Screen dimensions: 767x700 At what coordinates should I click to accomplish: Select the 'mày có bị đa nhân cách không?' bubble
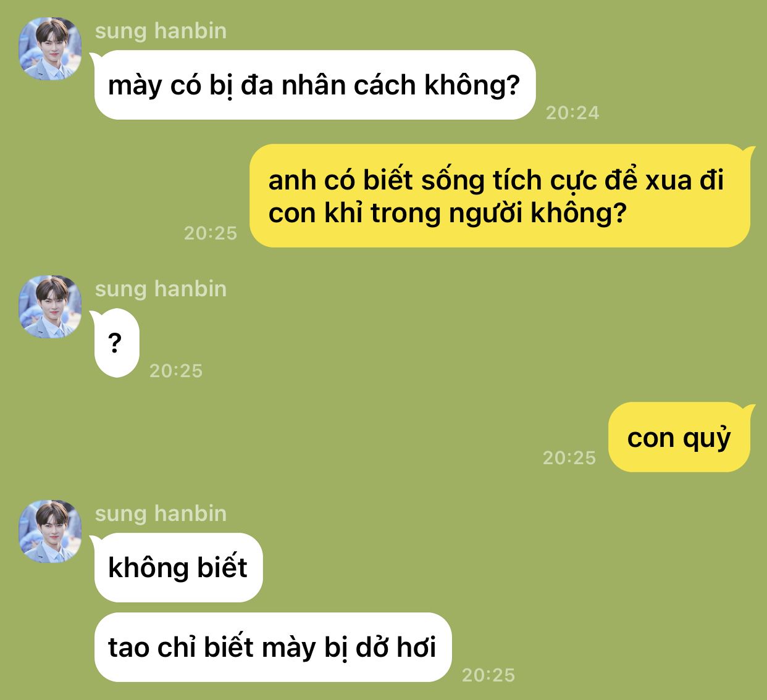[313, 85]
